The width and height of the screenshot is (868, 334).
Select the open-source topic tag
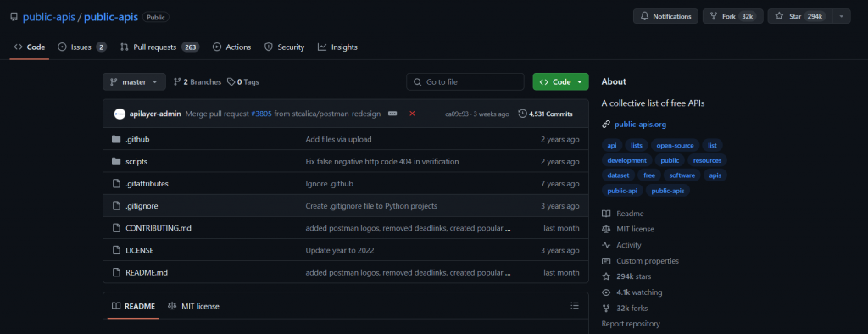(x=675, y=145)
